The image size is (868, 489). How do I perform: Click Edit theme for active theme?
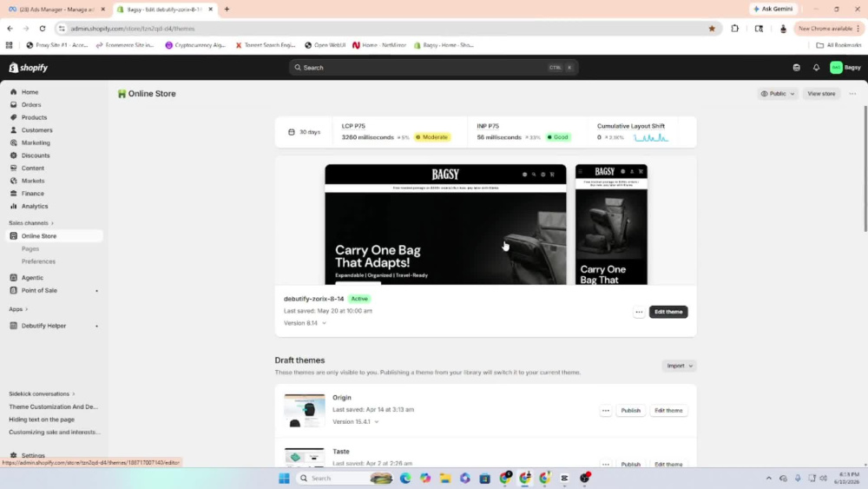coord(668,312)
